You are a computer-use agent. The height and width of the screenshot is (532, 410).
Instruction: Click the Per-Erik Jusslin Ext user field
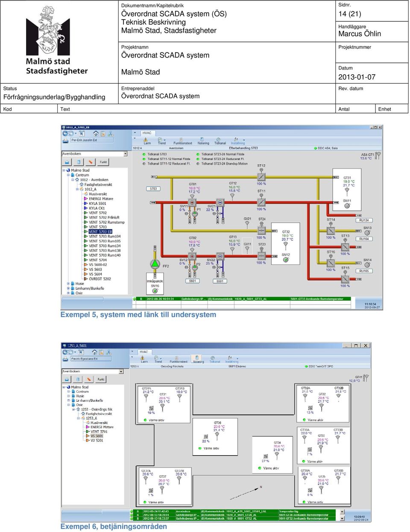(x=92, y=140)
